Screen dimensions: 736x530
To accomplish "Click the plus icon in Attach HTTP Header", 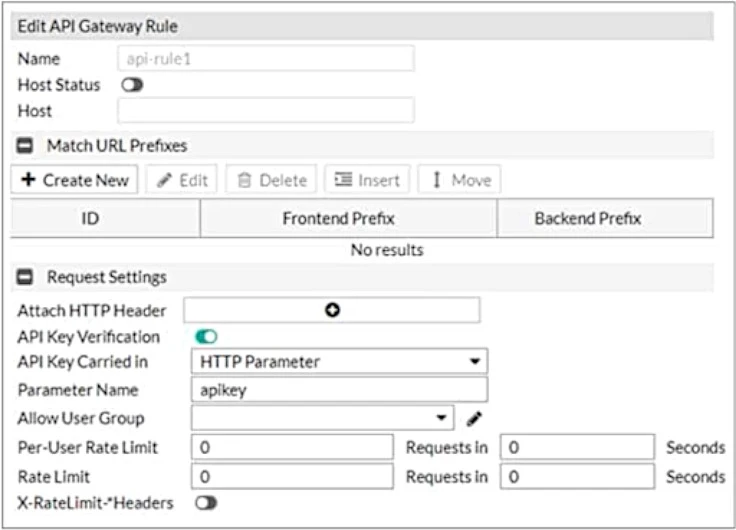I will (x=332, y=310).
